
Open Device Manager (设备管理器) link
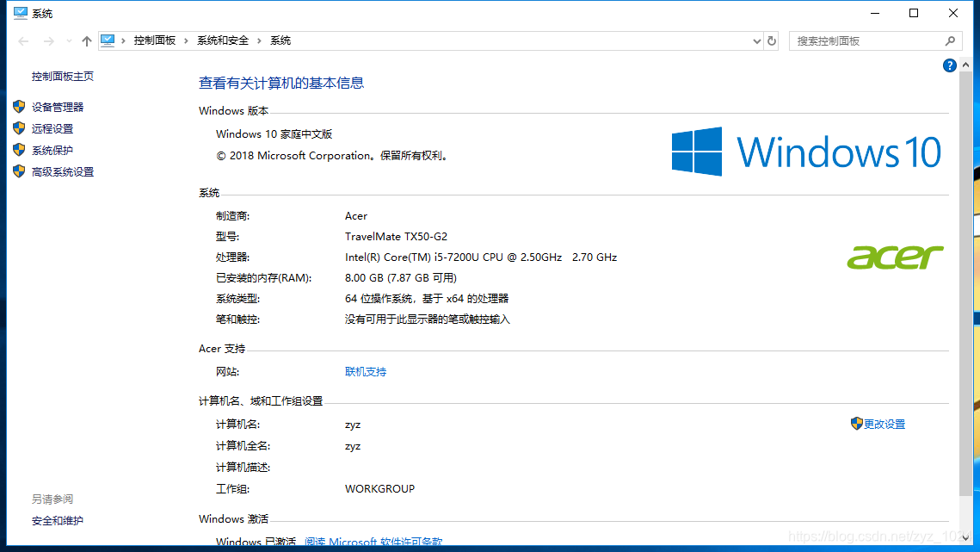click(x=58, y=107)
